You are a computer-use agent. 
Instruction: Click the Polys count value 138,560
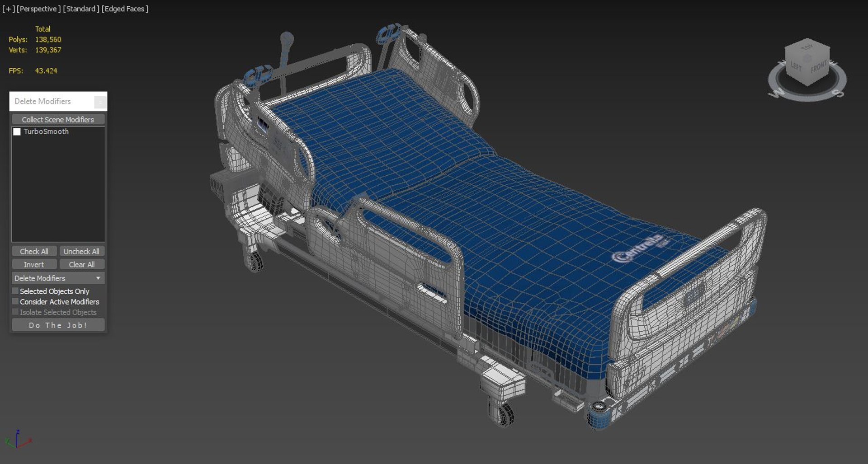[x=48, y=40]
